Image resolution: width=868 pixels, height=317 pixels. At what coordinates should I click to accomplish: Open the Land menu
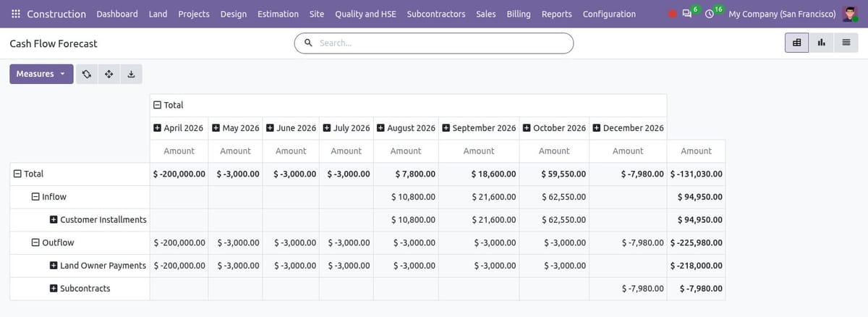pos(158,14)
